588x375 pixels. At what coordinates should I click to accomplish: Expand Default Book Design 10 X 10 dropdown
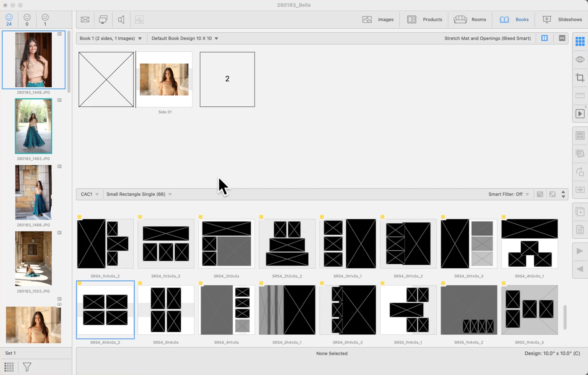pyautogui.click(x=185, y=38)
